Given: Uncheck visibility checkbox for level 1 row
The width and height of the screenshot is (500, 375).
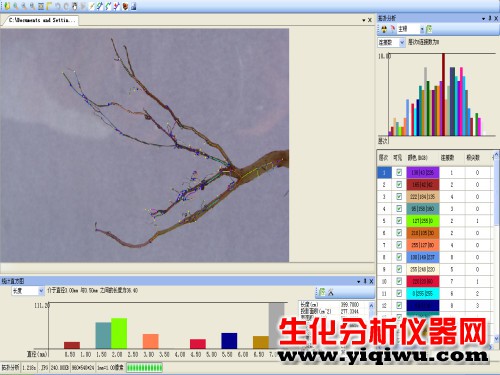Looking at the screenshot, I should tap(399, 172).
